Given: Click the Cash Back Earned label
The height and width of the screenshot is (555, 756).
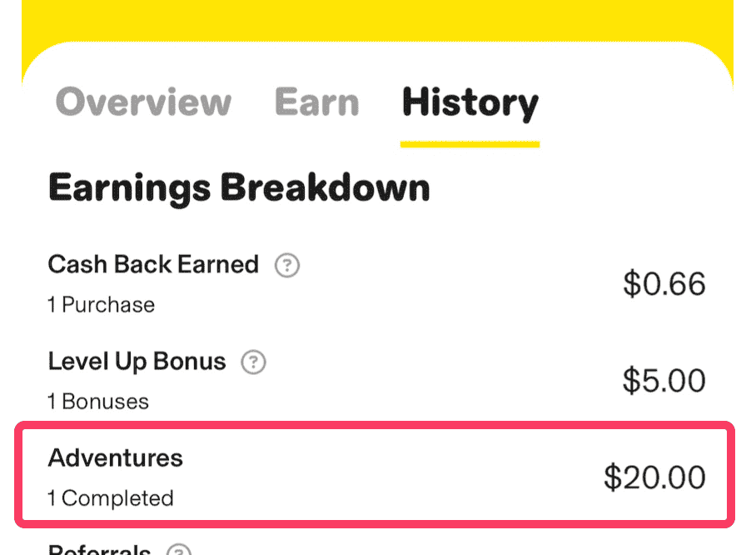Looking at the screenshot, I should [153, 265].
